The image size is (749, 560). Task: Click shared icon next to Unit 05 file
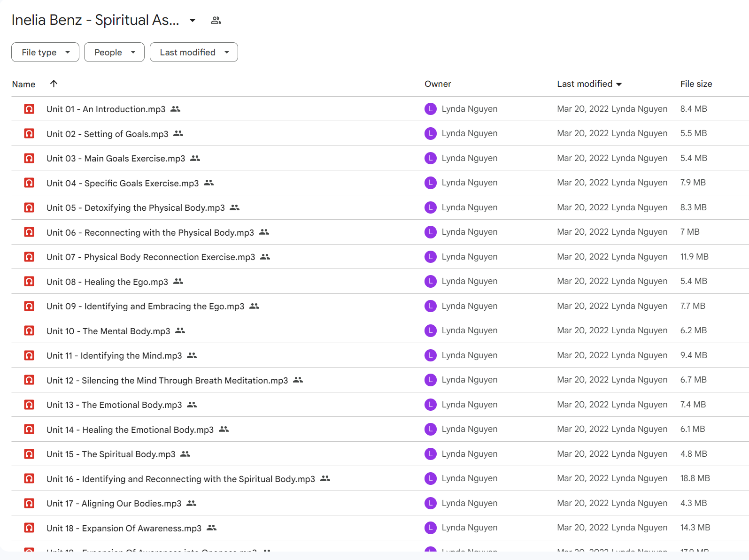coord(234,207)
